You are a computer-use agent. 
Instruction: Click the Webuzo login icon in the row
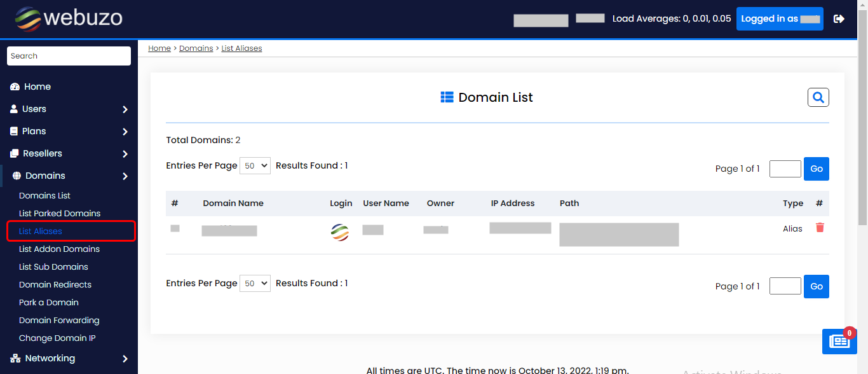[x=340, y=232]
